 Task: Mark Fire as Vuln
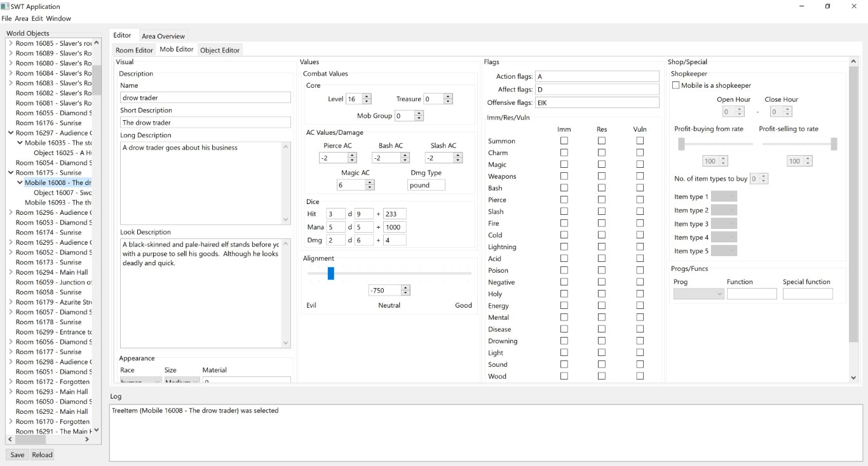tap(640, 223)
